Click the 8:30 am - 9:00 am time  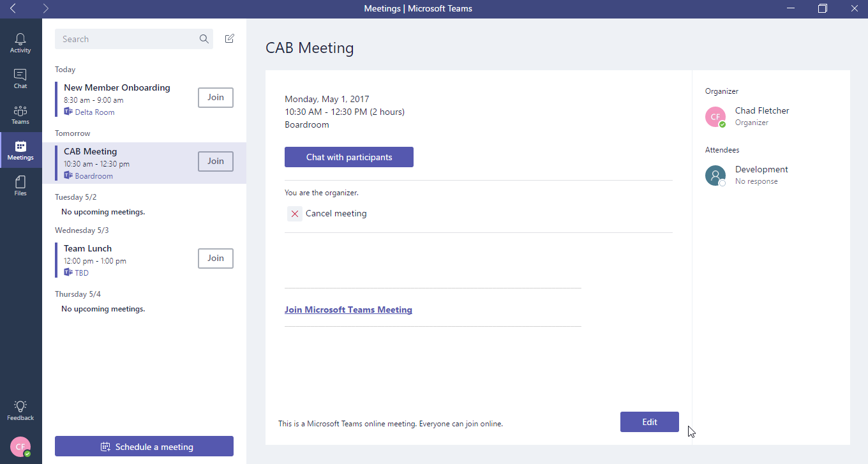coord(94,100)
